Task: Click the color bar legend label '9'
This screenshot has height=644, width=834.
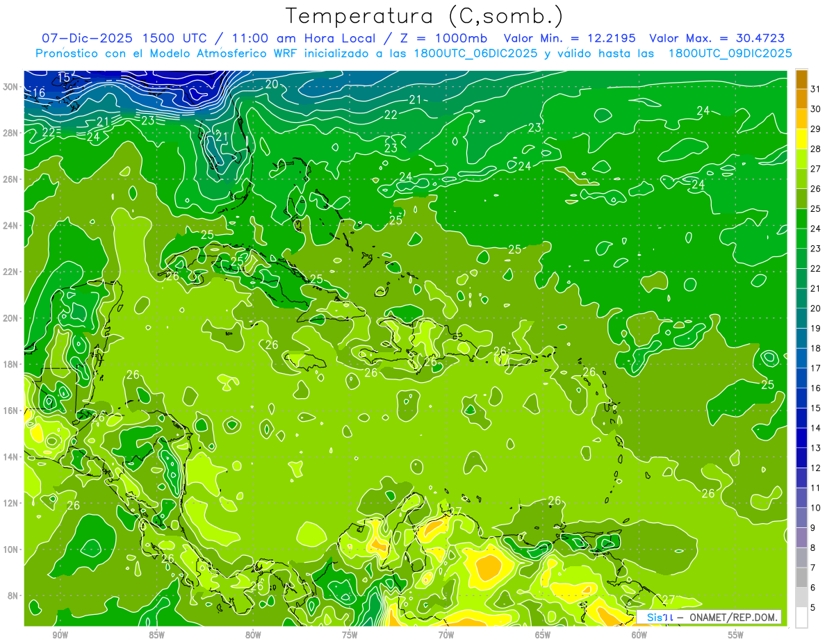Action: (x=813, y=528)
